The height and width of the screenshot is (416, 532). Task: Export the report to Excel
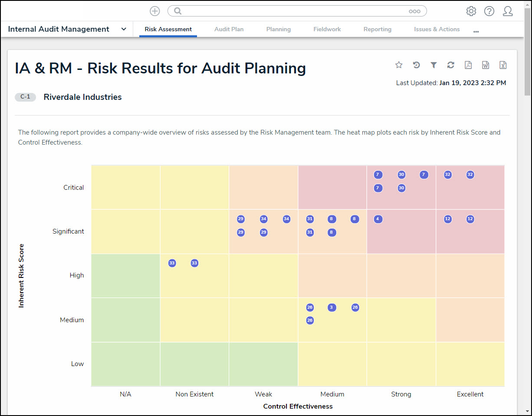[503, 65]
